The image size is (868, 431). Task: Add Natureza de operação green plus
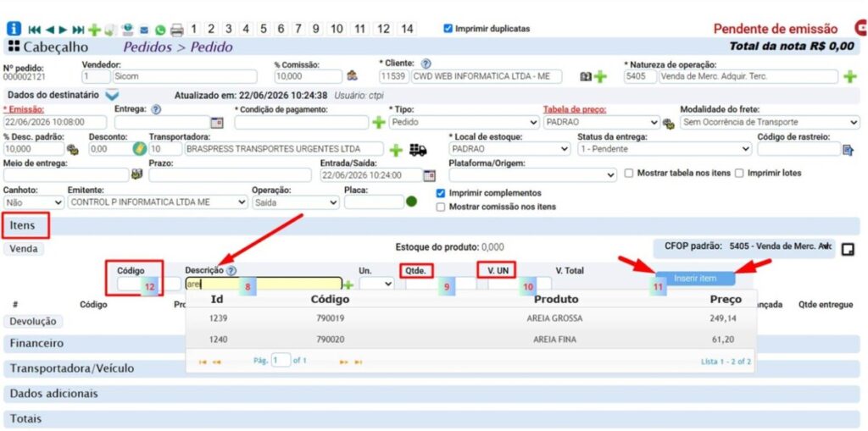[849, 76]
